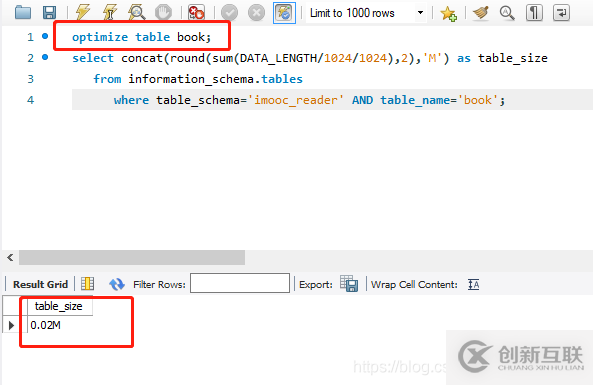Toggle invisible characters pilcrow icon

point(534,12)
